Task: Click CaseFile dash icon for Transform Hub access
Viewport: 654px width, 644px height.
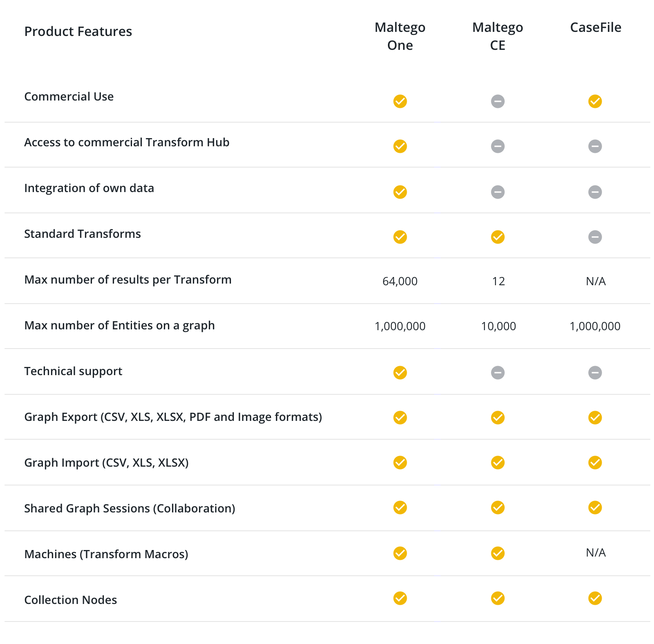Action: [595, 146]
